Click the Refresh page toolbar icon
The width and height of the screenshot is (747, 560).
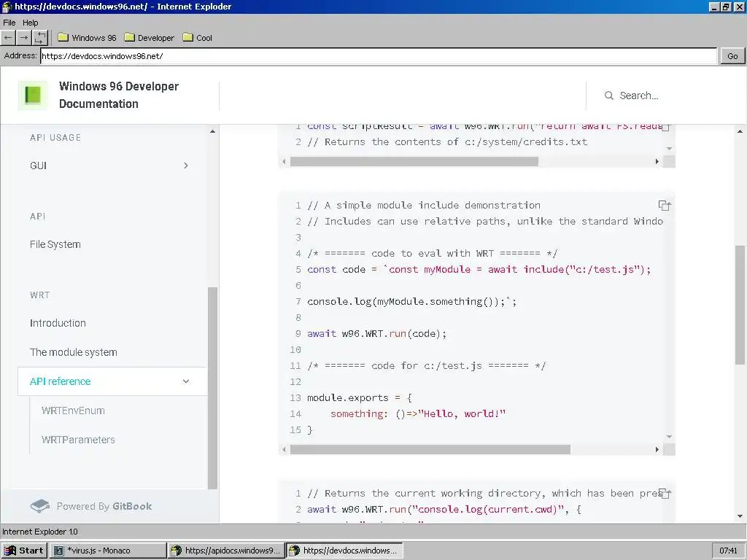41,38
